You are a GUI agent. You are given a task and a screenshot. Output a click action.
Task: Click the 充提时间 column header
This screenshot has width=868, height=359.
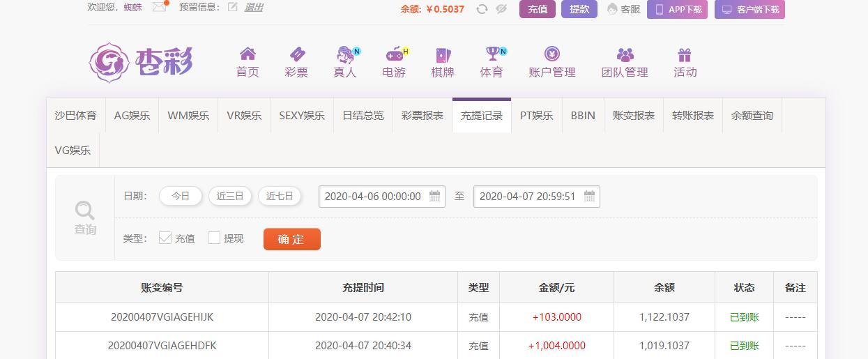(x=363, y=287)
